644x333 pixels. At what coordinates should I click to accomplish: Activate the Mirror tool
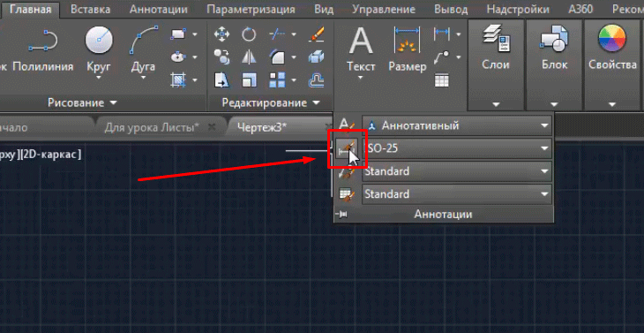click(249, 57)
